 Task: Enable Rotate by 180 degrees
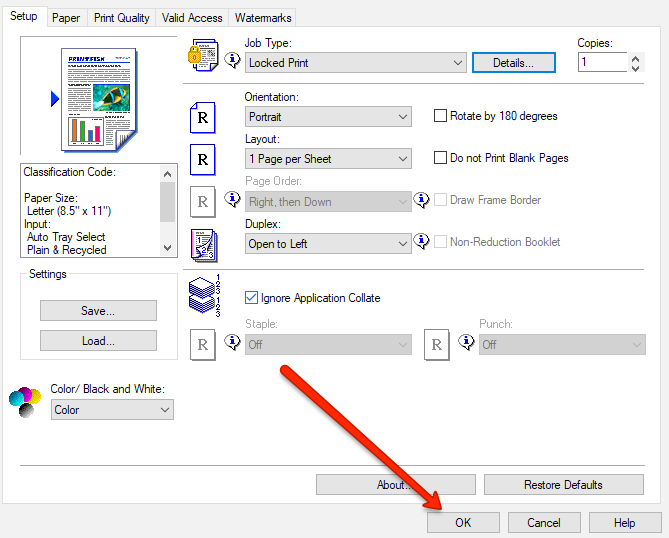click(x=440, y=116)
